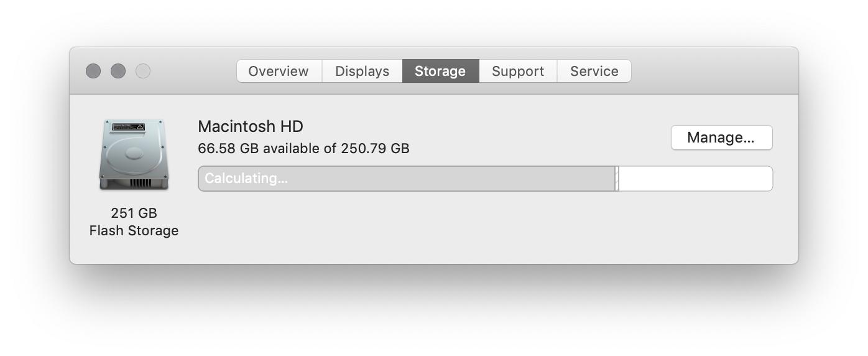Click the 251 GB label under the drive
The height and width of the screenshot is (356, 868).
(134, 213)
